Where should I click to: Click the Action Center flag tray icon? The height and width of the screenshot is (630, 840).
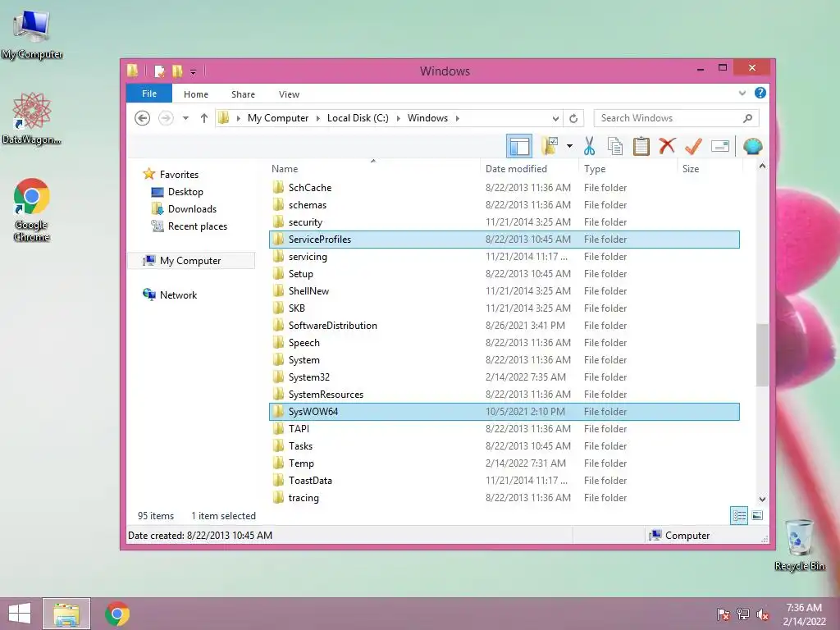point(724,614)
